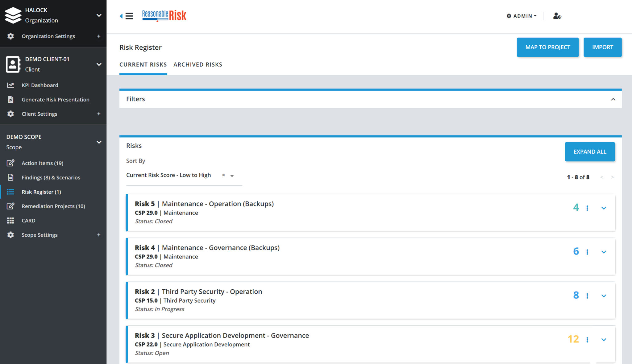This screenshot has width=632, height=364.
Task: Open three-dot menu for Risk 5
Action: point(587,208)
